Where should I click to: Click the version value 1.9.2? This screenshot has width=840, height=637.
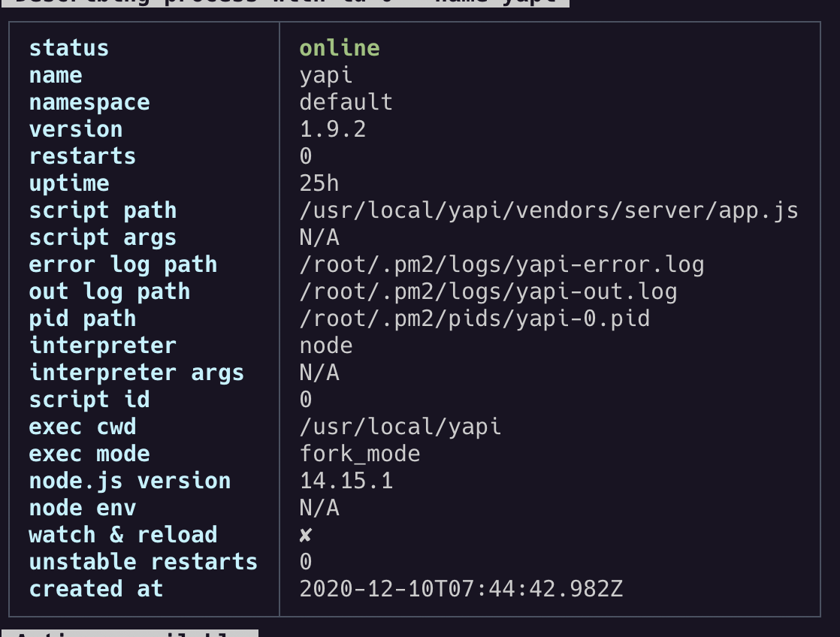[x=333, y=128]
